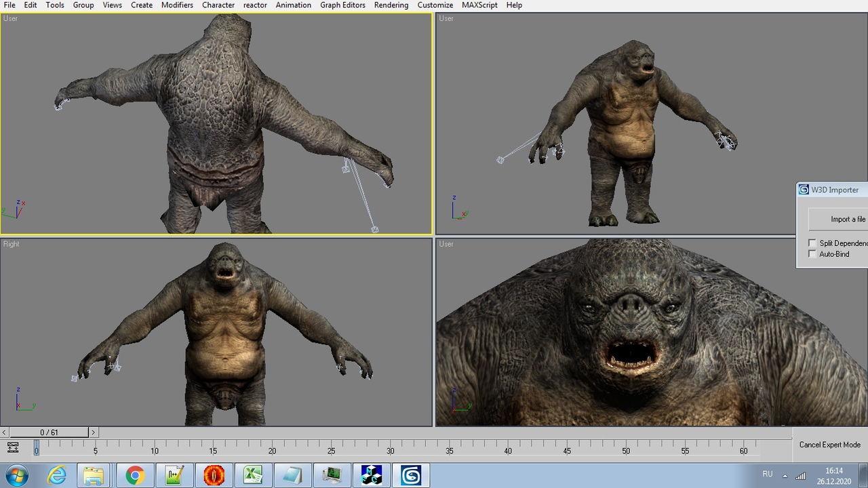Enable the Split Dependencies checkbox
The width and height of the screenshot is (868, 488).
pyautogui.click(x=812, y=243)
